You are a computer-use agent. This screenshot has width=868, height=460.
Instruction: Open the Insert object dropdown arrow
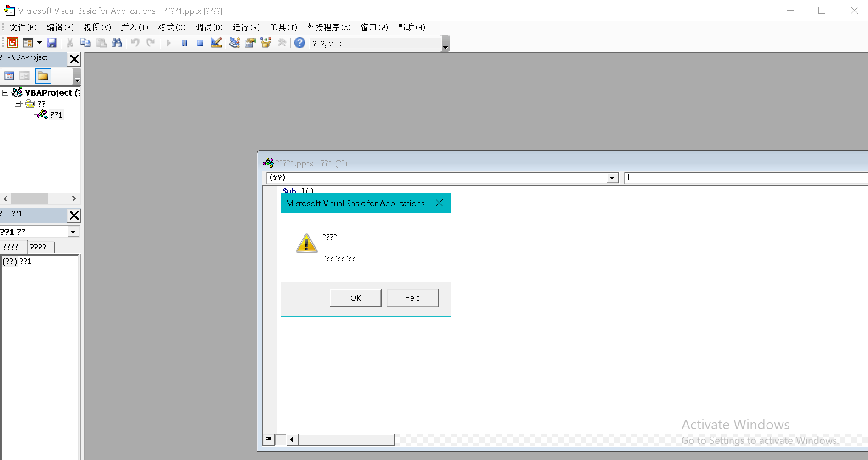39,43
